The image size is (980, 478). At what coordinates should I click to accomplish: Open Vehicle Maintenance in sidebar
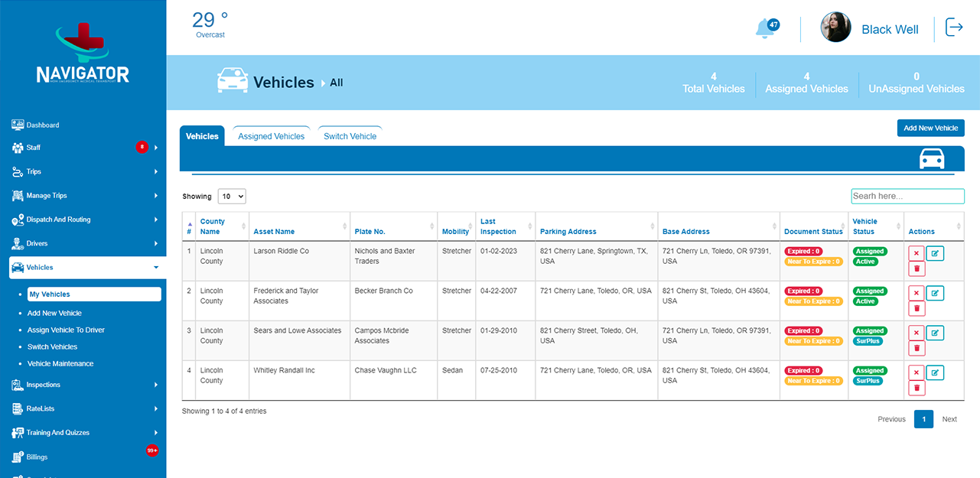coord(60,364)
